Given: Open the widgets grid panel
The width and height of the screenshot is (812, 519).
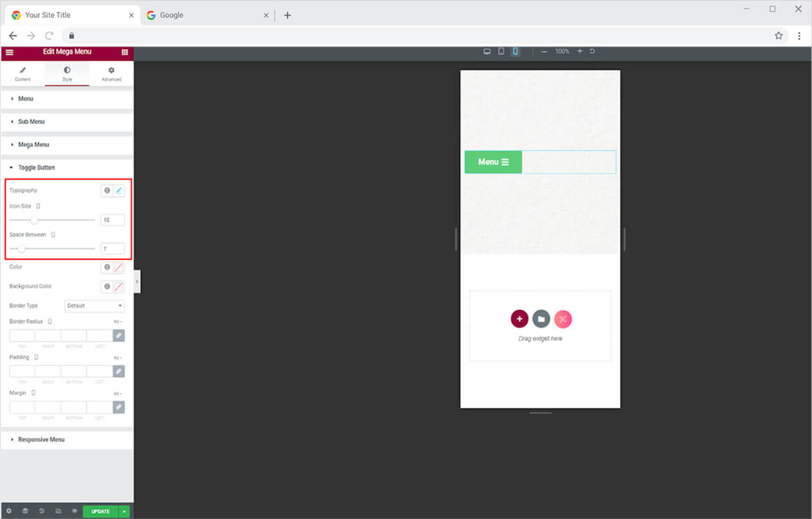Looking at the screenshot, I should click(125, 52).
